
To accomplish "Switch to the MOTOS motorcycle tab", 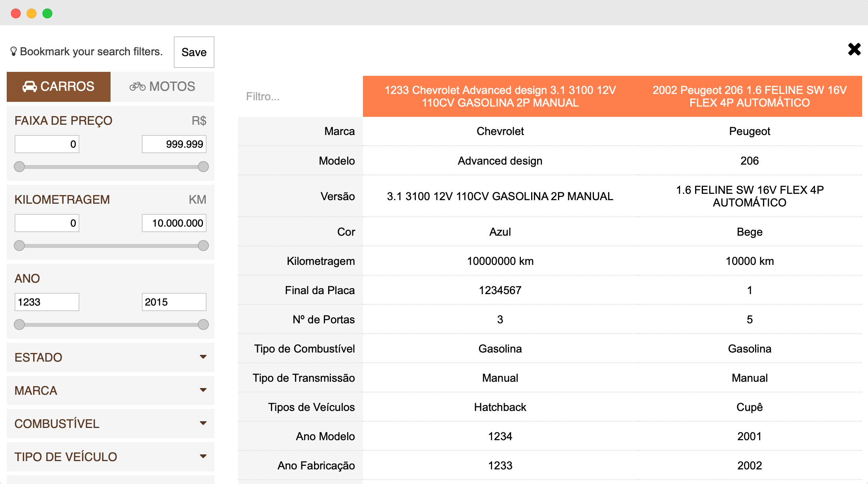I will [x=162, y=86].
